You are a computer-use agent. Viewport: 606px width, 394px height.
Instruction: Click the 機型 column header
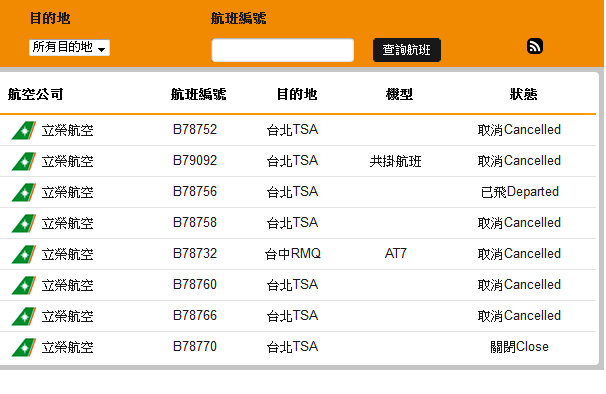(399, 94)
